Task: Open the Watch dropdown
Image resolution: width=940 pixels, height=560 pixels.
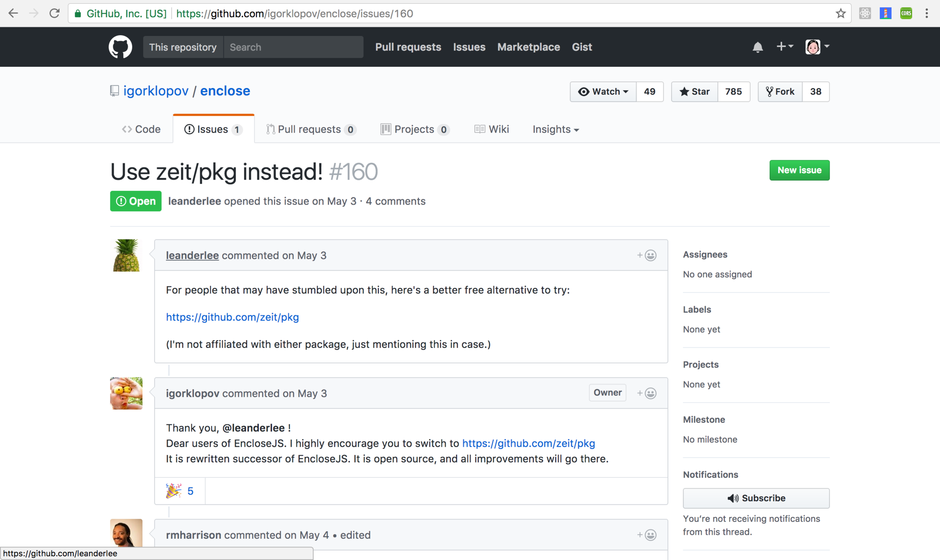Action: tap(603, 92)
